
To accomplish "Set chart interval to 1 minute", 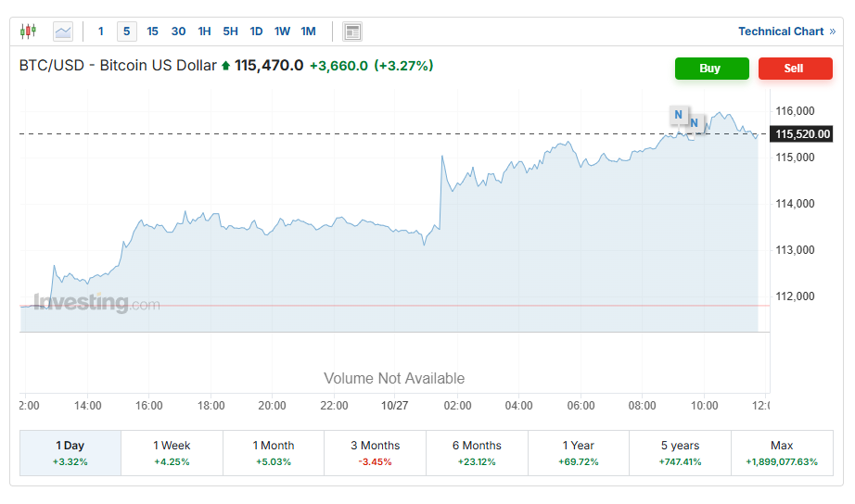I will [101, 31].
